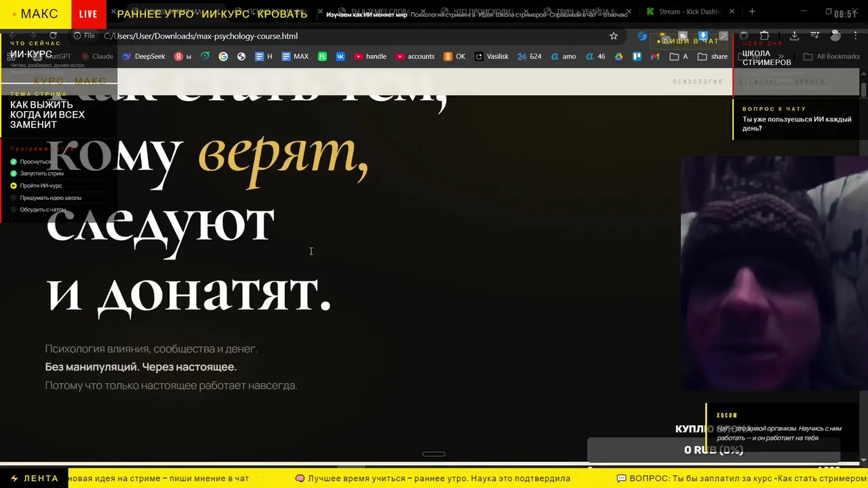Image resolution: width=868 pixels, height=488 pixels.
Task: Go back with the browser back arrow
Action: click(x=12, y=36)
